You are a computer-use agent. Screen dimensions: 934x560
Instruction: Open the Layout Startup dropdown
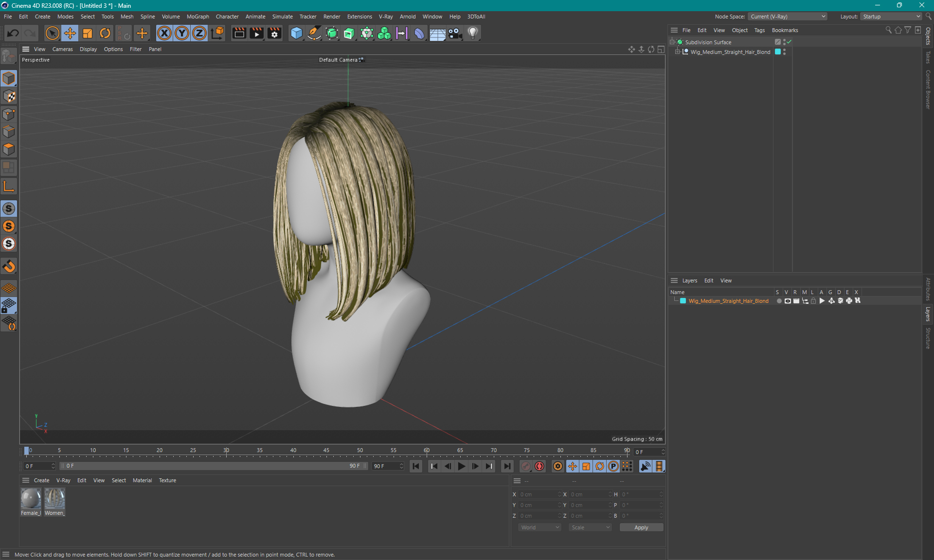click(891, 17)
